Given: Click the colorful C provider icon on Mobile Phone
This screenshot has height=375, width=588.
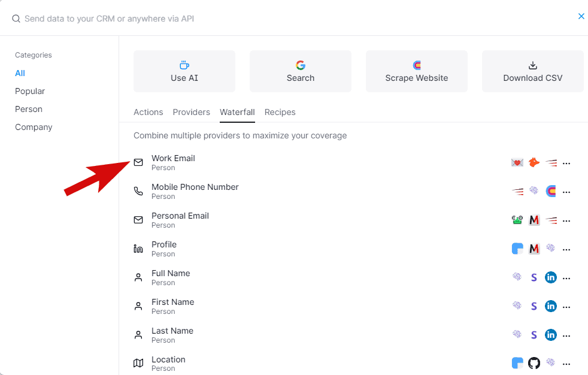Looking at the screenshot, I should (x=551, y=191).
